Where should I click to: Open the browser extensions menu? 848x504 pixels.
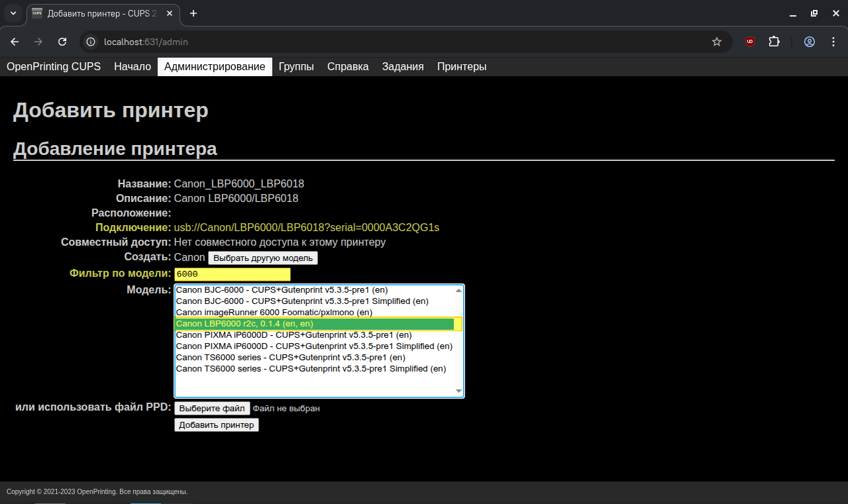[x=774, y=42]
